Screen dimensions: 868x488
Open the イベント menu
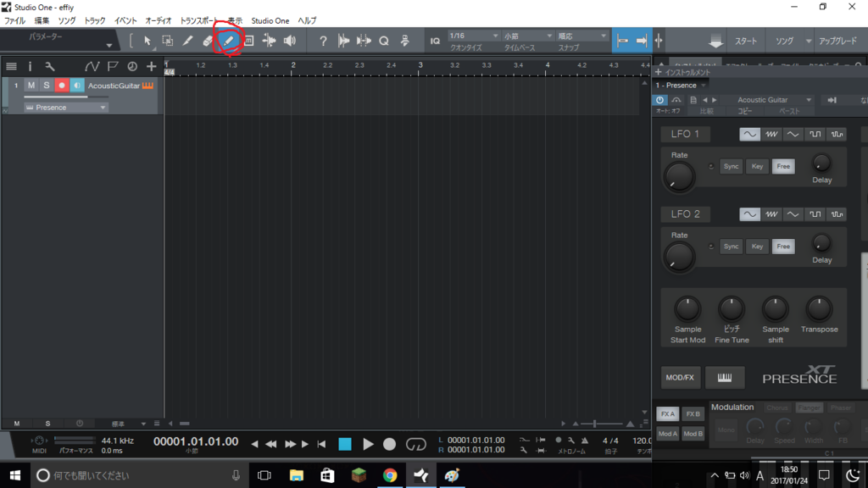pyautogui.click(x=125, y=20)
